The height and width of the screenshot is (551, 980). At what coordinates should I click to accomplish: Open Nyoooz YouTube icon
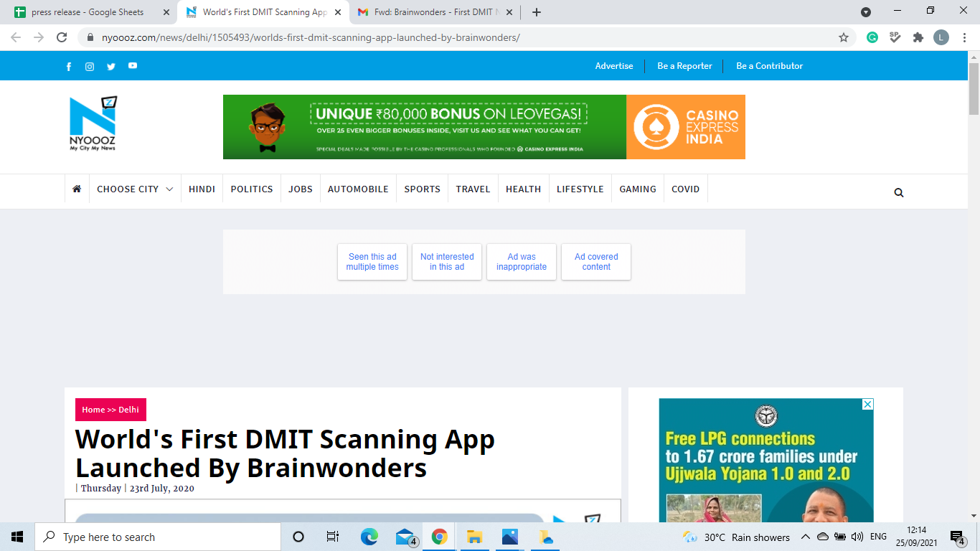tap(133, 65)
